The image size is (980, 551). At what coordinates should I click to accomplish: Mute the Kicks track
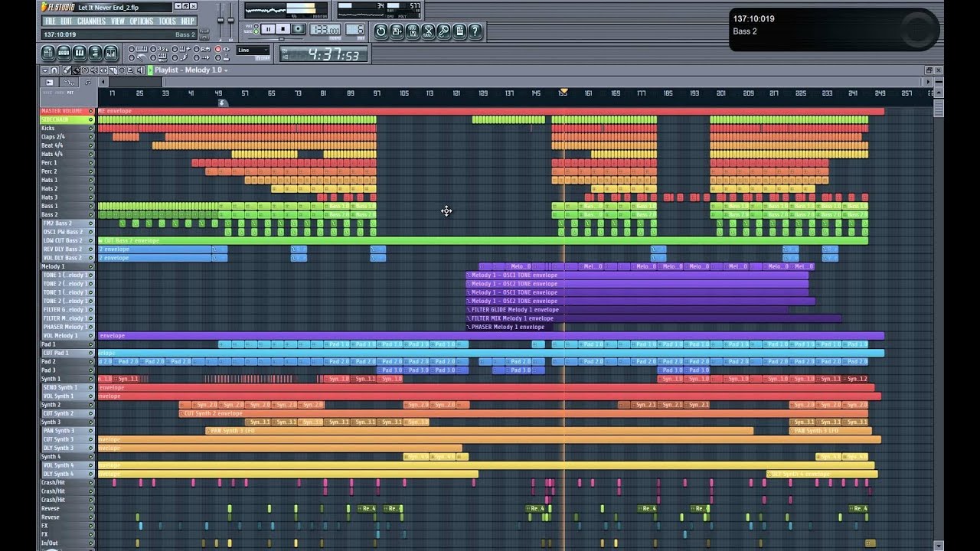click(x=91, y=129)
